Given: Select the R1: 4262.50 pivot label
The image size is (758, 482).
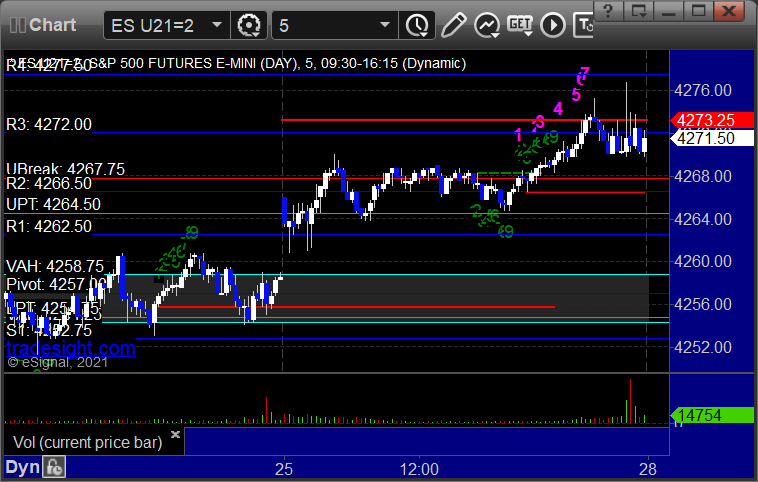Looking at the screenshot, I should 49,226.
